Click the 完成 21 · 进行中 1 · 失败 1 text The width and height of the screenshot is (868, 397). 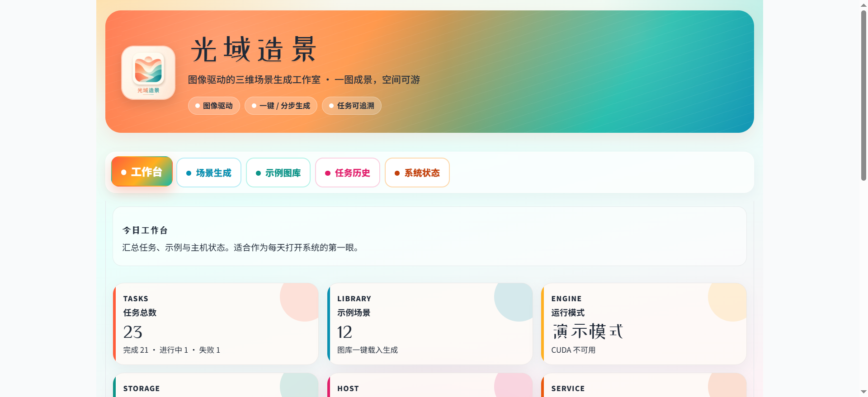(x=172, y=350)
